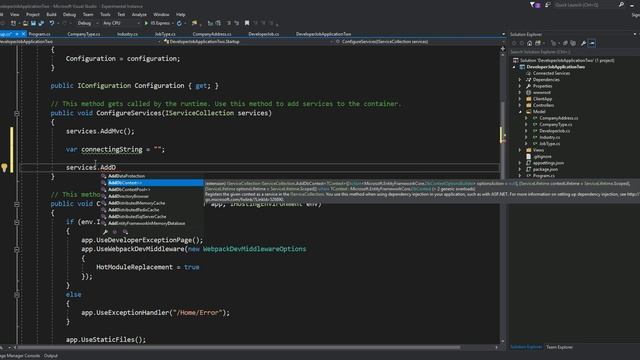Switch to the DeveloperJob.cs tab

click(x=264, y=34)
